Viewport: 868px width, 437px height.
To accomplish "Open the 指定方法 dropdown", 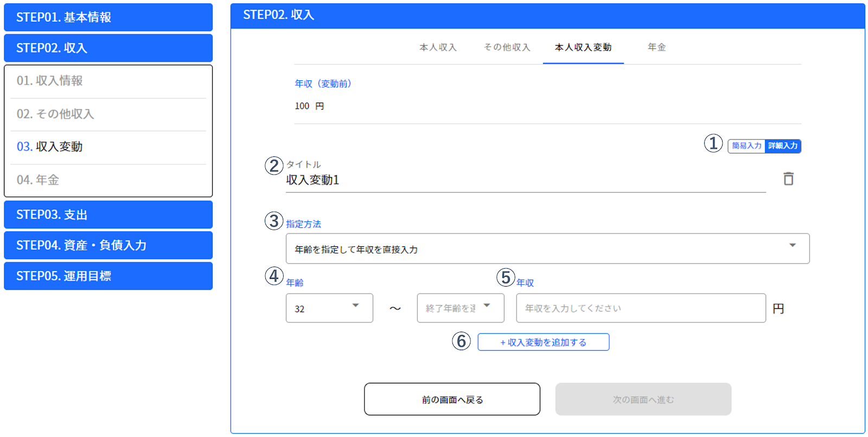I will click(x=547, y=249).
